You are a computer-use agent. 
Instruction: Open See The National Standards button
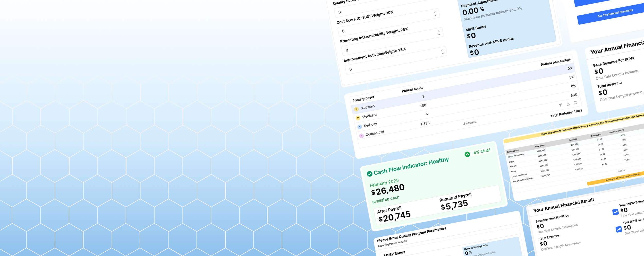615,13
